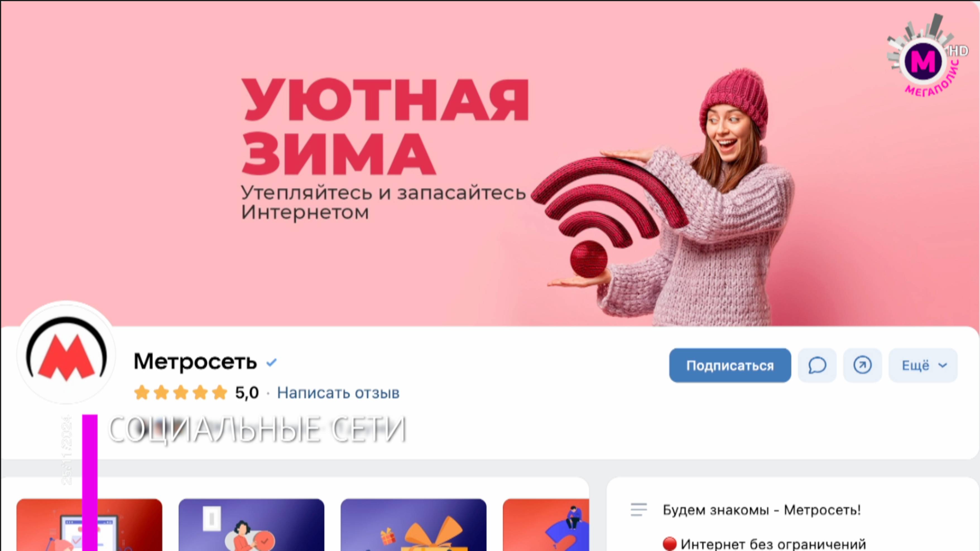Expand the Ещё dropdown menu
The width and height of the screenshot is (980, 551).
click(x=923, y=365)
